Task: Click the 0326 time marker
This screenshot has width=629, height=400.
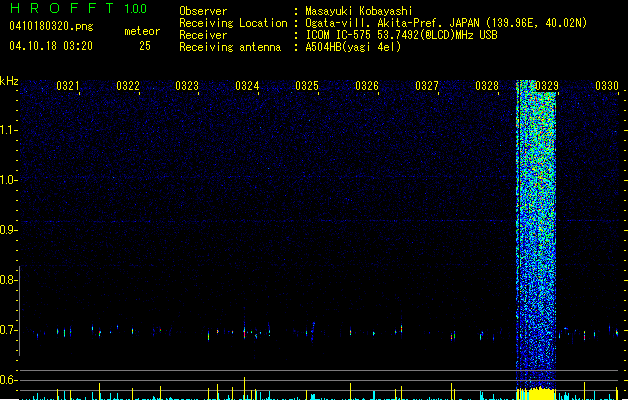Action: click(367, 85)
